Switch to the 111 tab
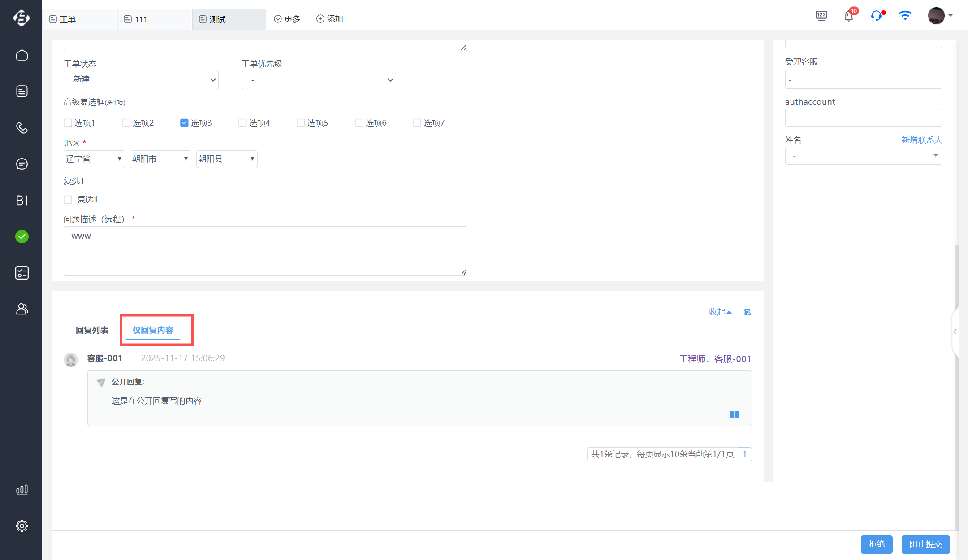This screenshot has height=560, width=968. (x=154, y=19)
